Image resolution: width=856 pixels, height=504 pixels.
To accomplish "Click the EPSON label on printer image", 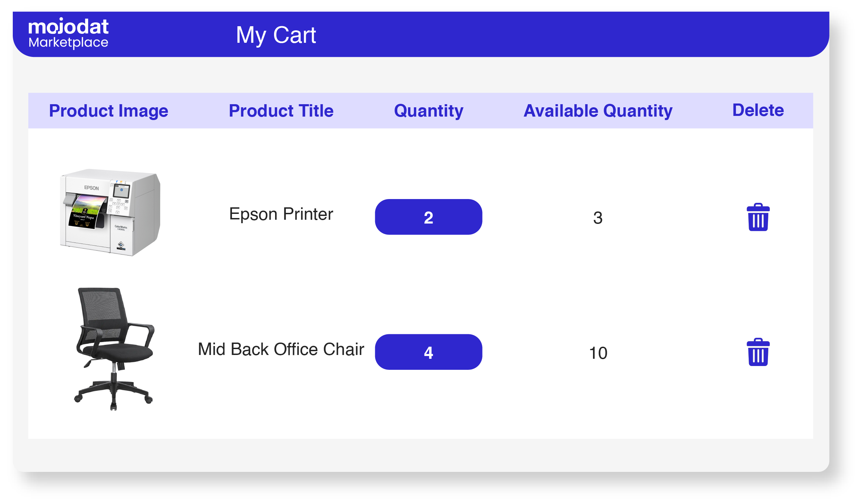I will click(x=91, y=188).
